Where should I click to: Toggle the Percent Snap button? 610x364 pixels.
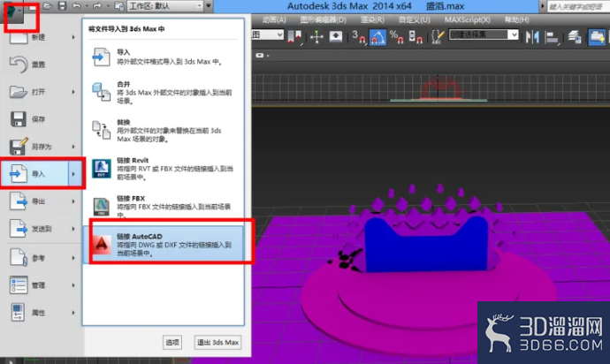396,37
